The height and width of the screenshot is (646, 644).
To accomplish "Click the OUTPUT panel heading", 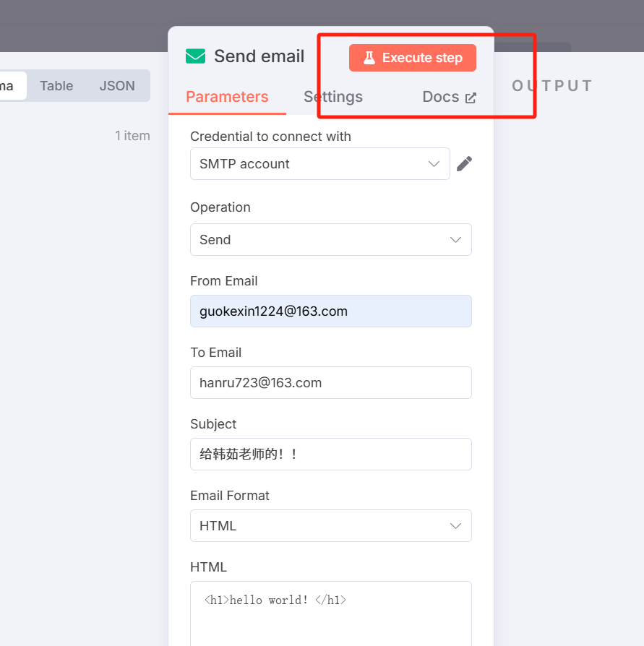I will [x=552, y=86].
